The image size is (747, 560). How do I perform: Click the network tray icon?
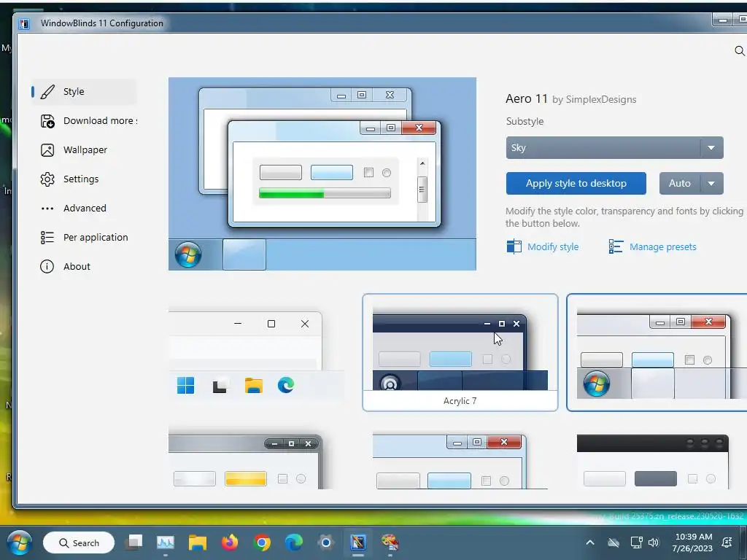coord(636,542)
